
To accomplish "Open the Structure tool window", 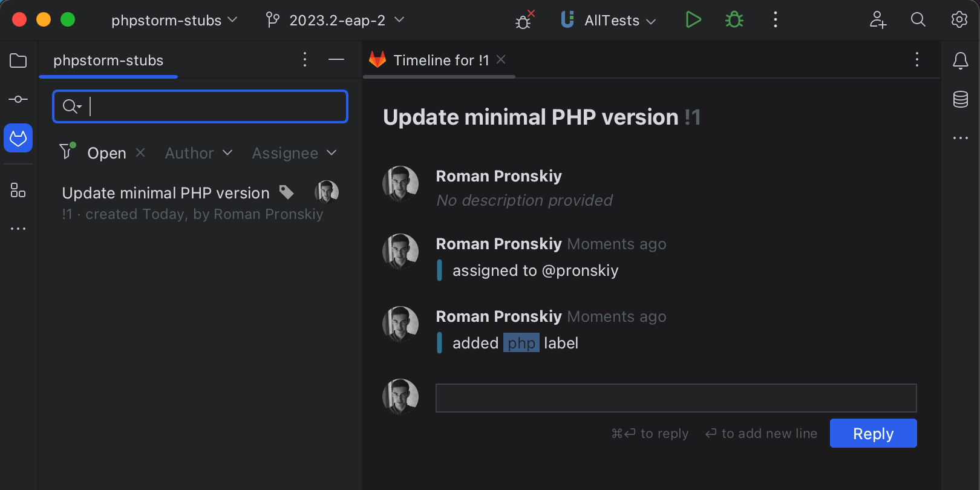I will tap(18, 191).
